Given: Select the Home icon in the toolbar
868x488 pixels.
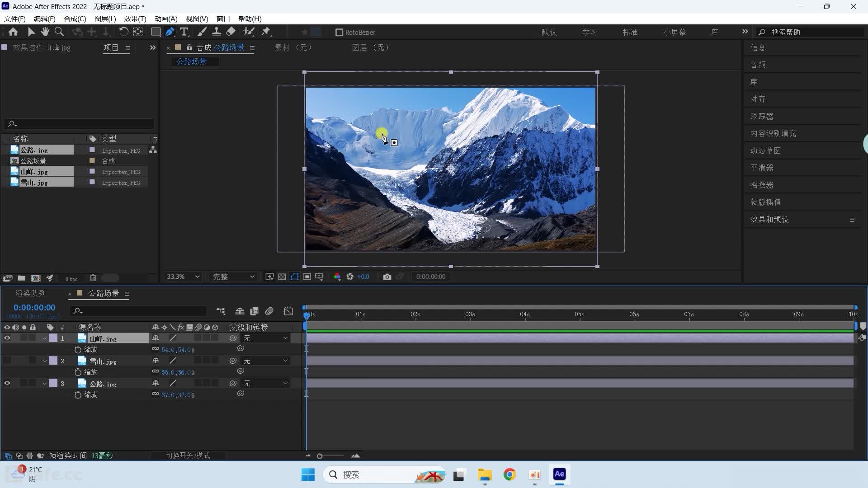Looking at the screenshot, I should coord(13,32).
